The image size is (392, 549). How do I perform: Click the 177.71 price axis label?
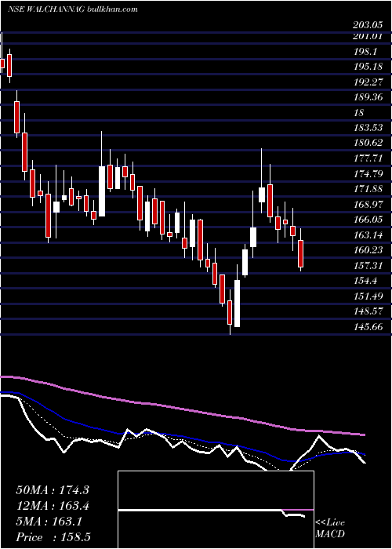click(x=368, y=158)
